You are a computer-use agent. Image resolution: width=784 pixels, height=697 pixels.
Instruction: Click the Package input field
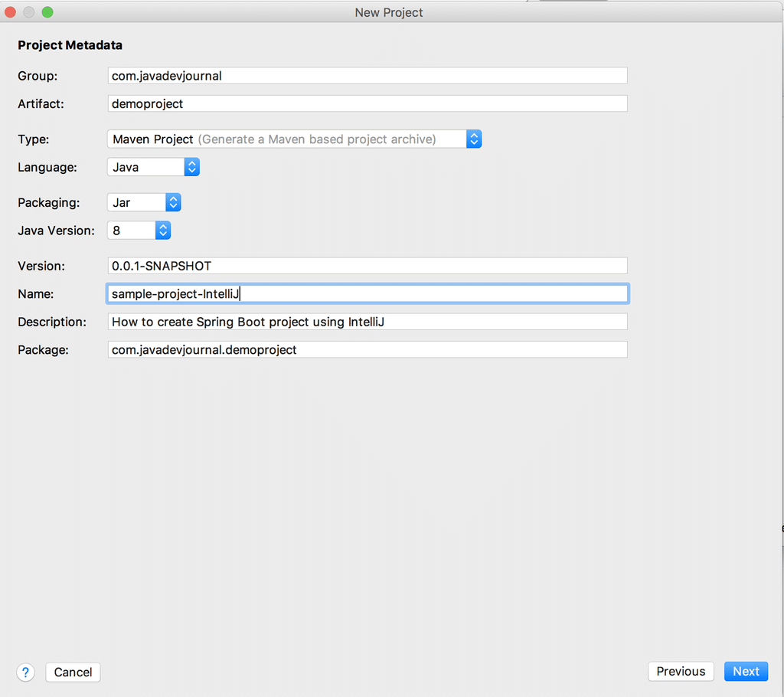click(367, 350)
